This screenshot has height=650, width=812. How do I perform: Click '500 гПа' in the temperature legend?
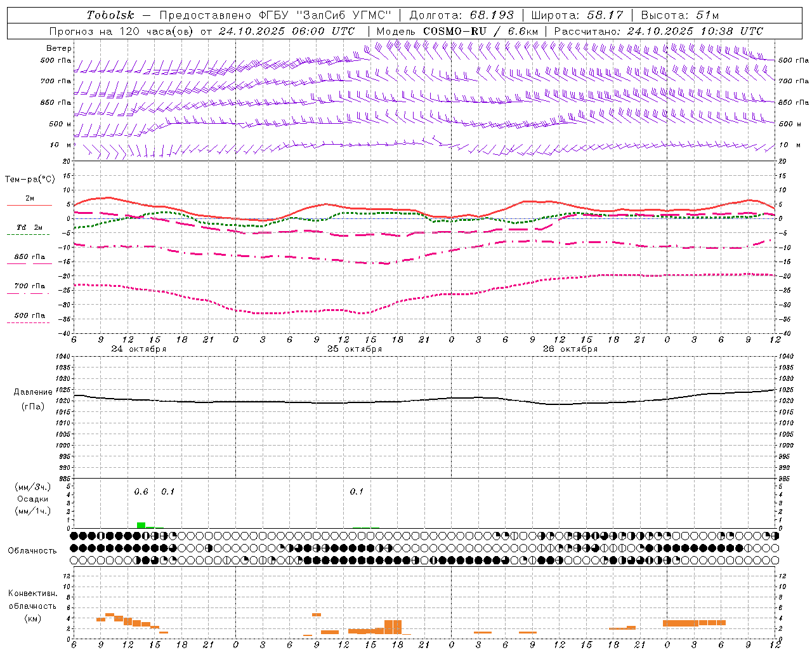[30, 315]
